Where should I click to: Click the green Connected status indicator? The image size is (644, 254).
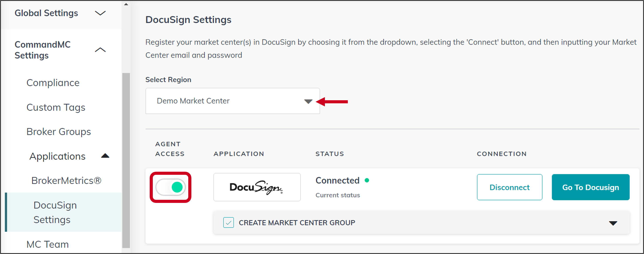tap(367, 180)
